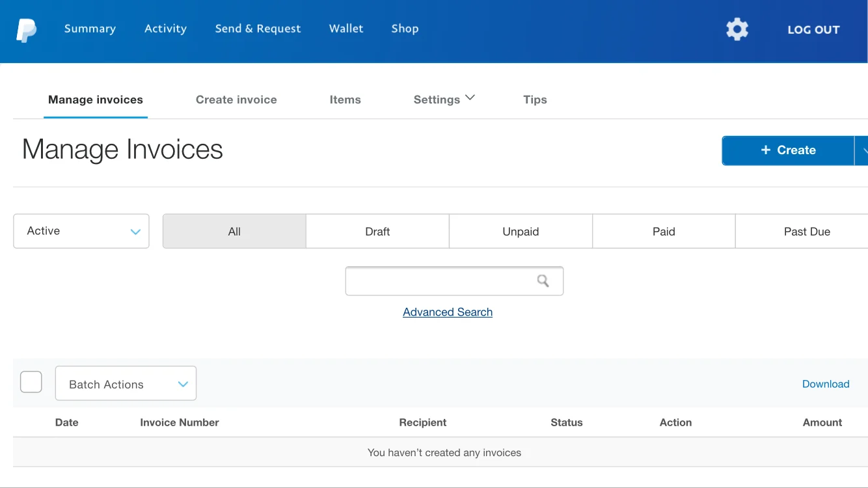
Task: Tick the select-all invoices checkbox
Action: point(31,382)
